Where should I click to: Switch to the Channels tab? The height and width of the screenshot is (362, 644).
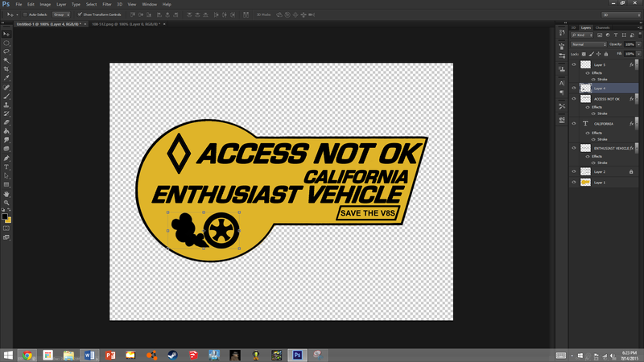[602, 28]
